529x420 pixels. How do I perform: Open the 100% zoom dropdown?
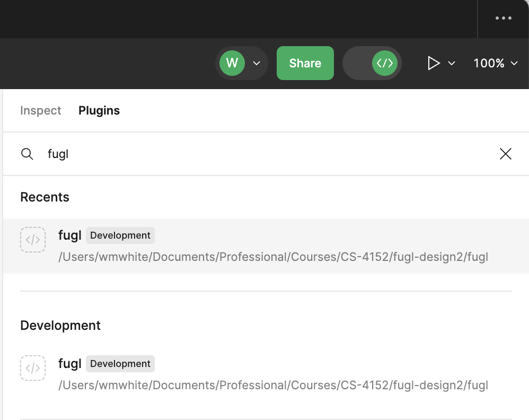[495, 63]
